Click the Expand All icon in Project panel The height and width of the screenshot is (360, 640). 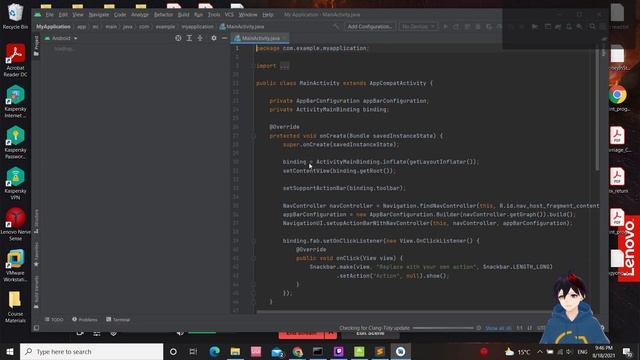189,38
